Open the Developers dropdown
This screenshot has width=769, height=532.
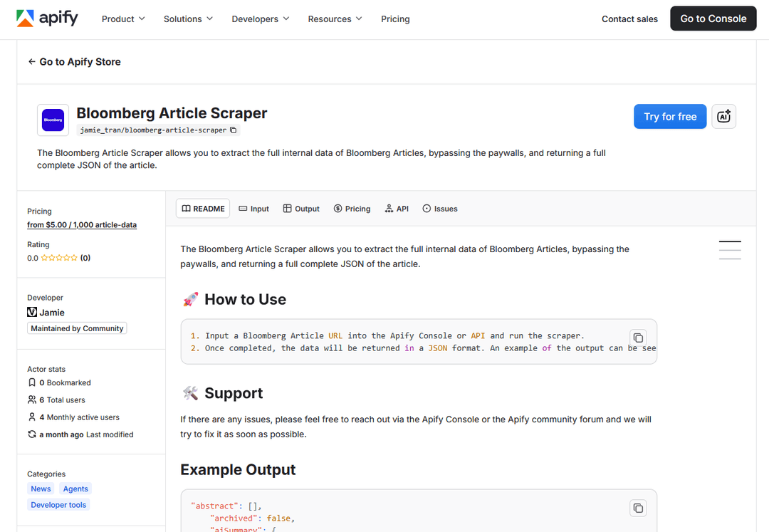[x=261, y=19]
